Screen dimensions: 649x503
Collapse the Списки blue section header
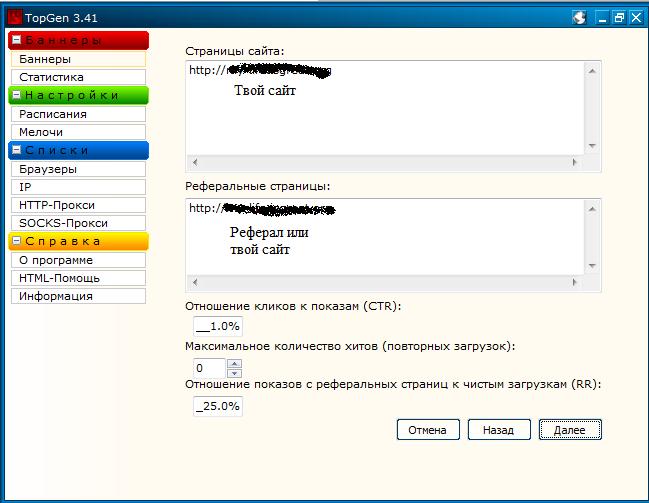pos(17,150)
